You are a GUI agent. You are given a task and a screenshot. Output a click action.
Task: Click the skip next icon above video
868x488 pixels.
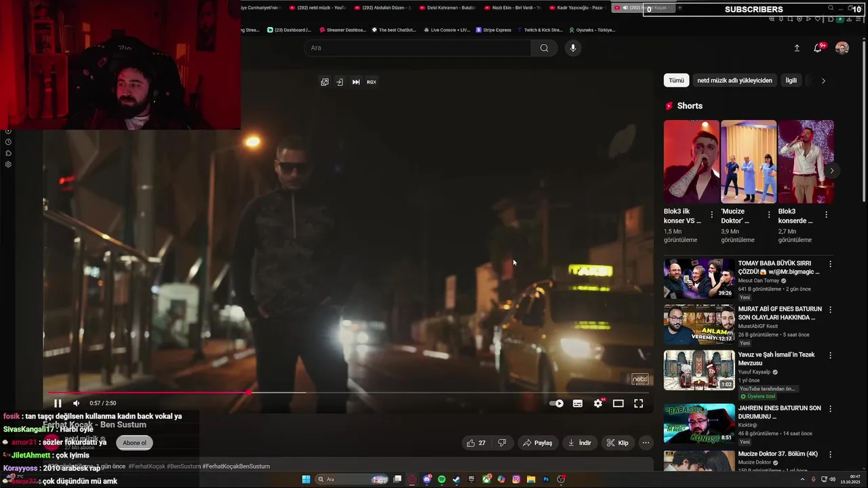pyautogui.click(x=356, y=82)
